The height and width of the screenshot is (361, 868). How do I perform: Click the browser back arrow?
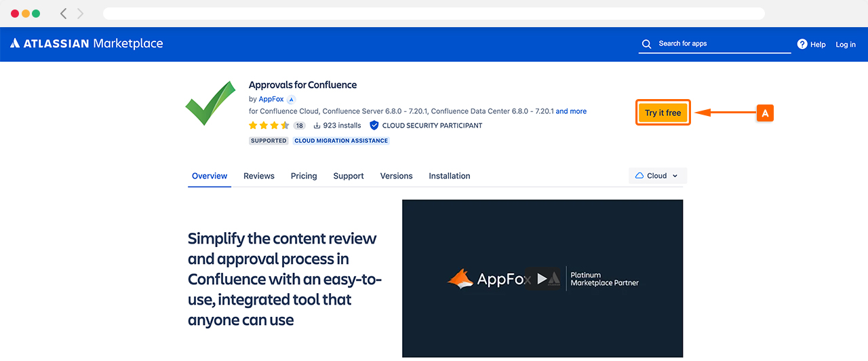pyautogui.click(x=64, y=14)
